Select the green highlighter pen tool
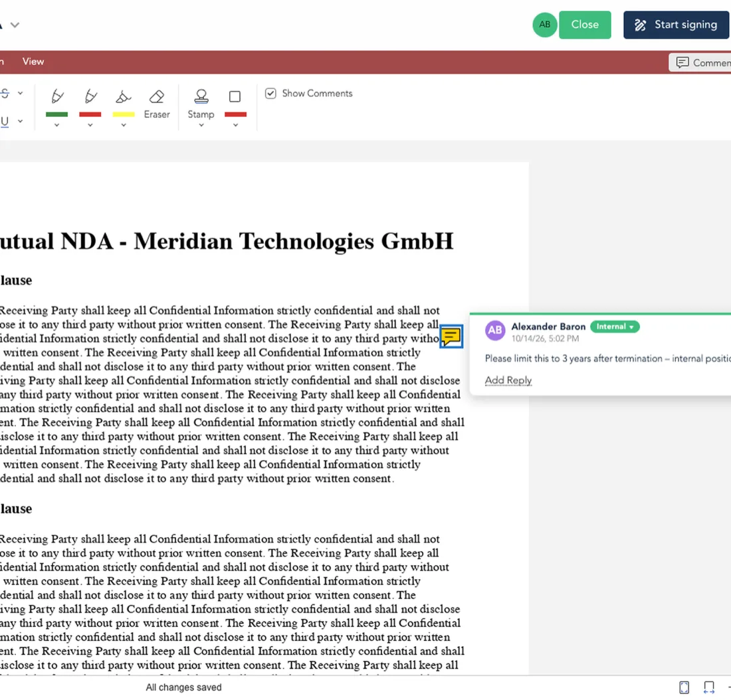Screen dimensions: 731x700 click(57, 96)
